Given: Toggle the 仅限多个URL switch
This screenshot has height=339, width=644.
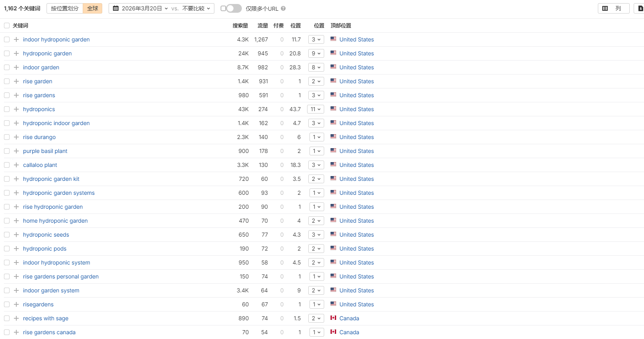Looking at the screenshot, I should [x=233, y=8].
